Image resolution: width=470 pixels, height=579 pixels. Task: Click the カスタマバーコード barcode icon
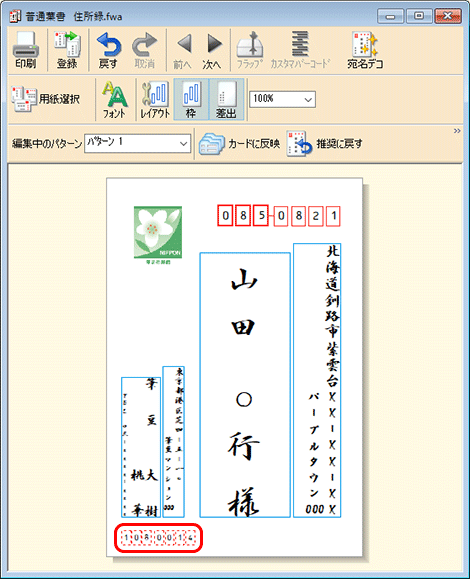(x=300, y=51)
